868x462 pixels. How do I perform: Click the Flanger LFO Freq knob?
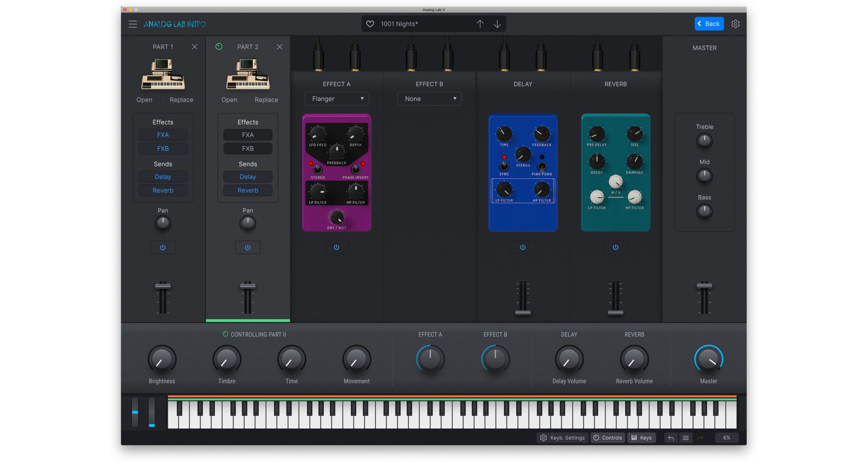click(x=318, y=134)
